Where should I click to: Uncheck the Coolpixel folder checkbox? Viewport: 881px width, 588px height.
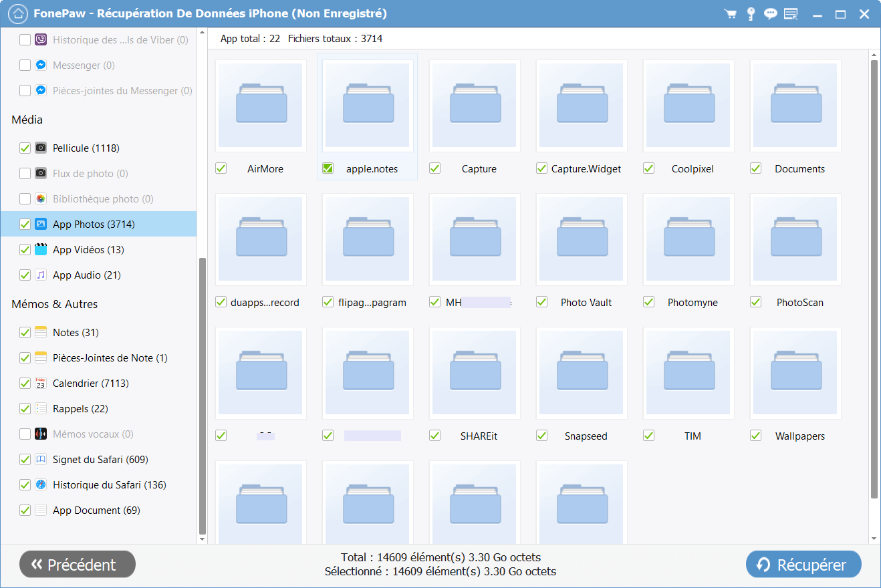[x=649, y=168]
